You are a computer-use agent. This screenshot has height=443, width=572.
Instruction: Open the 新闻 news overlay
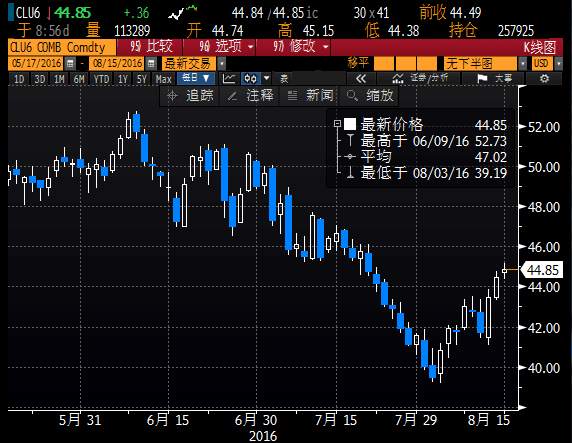[x=310, y=96]
